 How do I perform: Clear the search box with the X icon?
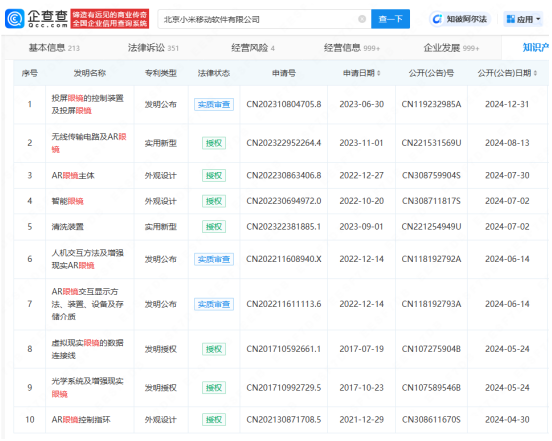pyautogui.click(x=362, y=19)
